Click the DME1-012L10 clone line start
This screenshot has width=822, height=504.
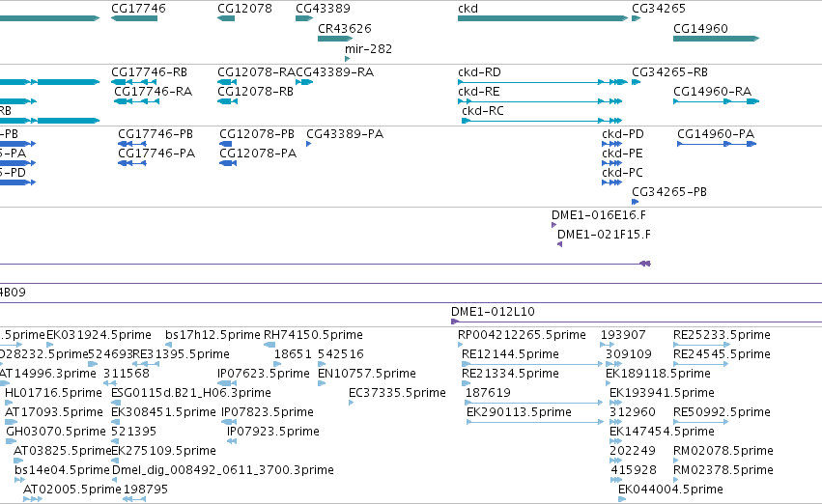click(x=455, y=322)
